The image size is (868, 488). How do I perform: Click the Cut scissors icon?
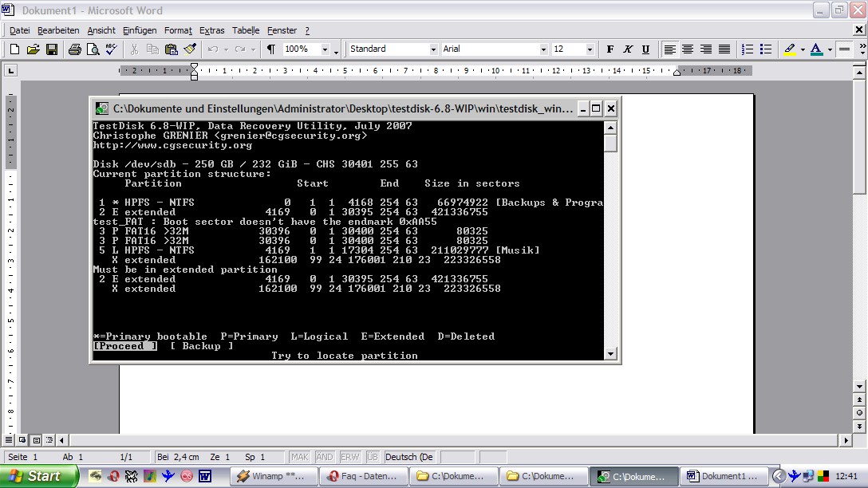(134, 49)
